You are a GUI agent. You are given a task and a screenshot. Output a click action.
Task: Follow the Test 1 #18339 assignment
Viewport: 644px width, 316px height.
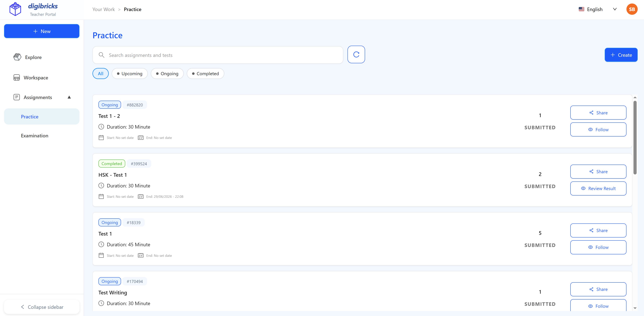pos(598,247)
